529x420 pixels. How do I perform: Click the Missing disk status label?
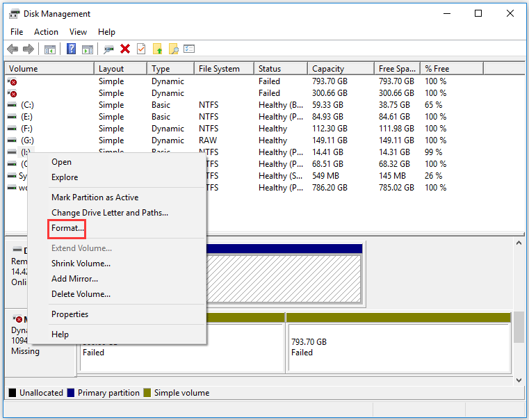coord(25,351)
